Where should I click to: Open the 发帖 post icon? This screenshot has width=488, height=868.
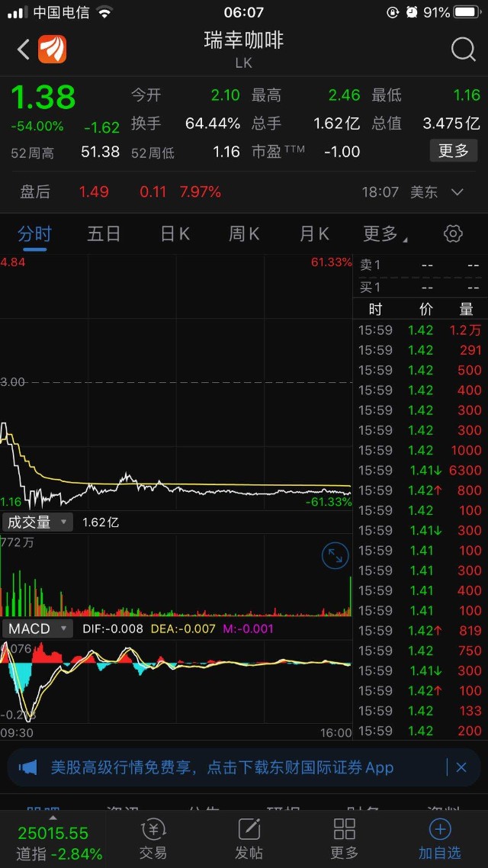pyautogui.click(x=249, y=840)
